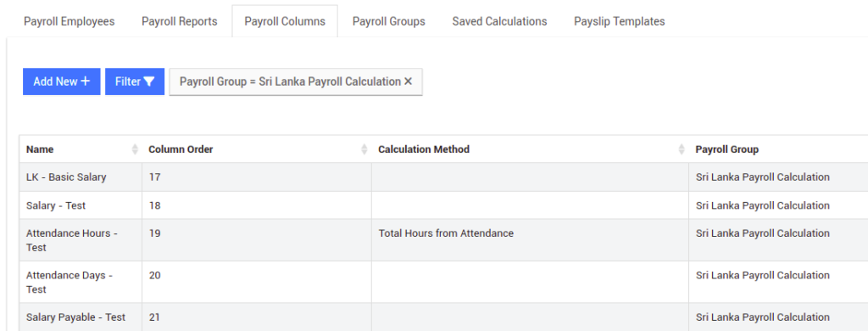This screenshot has height=331, width=868.
Task: Select the Salary Payable - Test row
Action: tap(443, 317)
